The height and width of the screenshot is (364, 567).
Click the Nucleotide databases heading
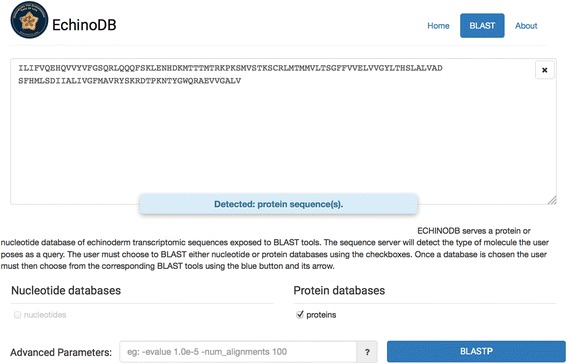[x=66, y=291]
